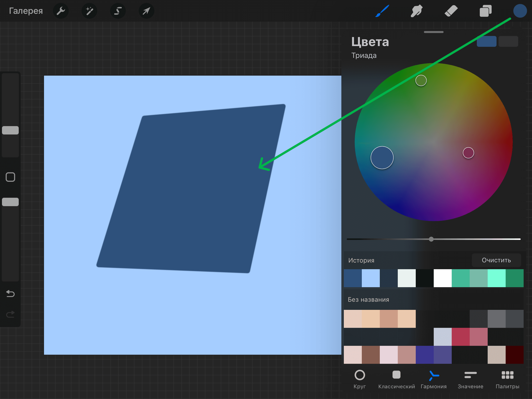
Task: Pick the medium gray palette swatch
Action: (x=497, y=319)
